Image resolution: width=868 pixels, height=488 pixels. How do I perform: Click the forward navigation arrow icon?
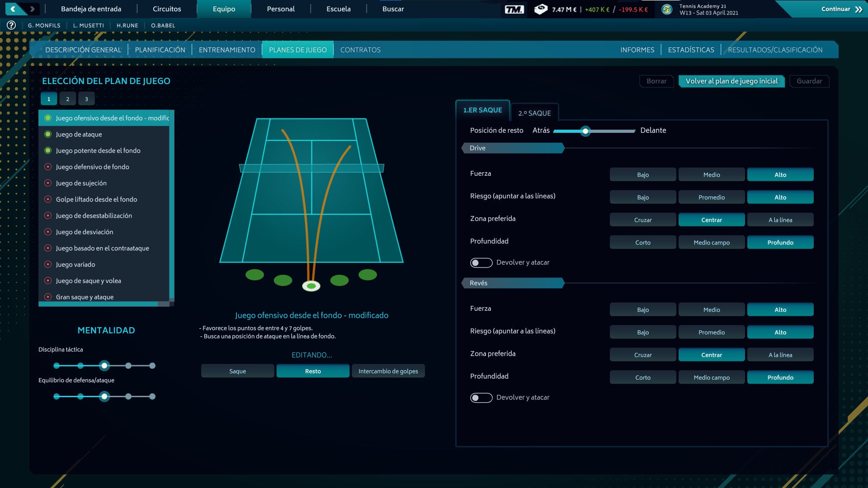32,9
